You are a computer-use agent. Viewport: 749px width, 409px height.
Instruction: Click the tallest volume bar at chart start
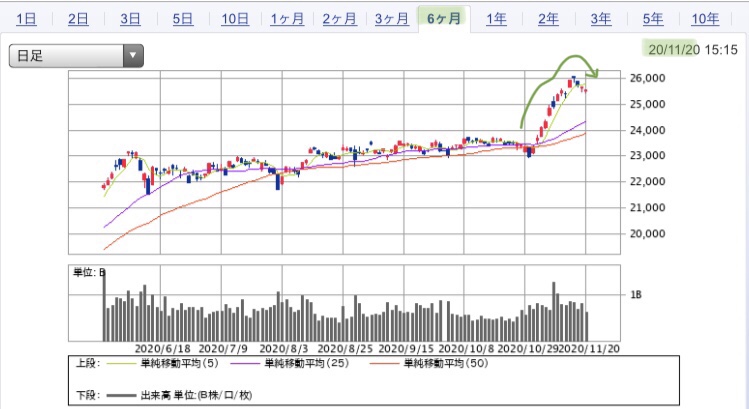point(104,304)
